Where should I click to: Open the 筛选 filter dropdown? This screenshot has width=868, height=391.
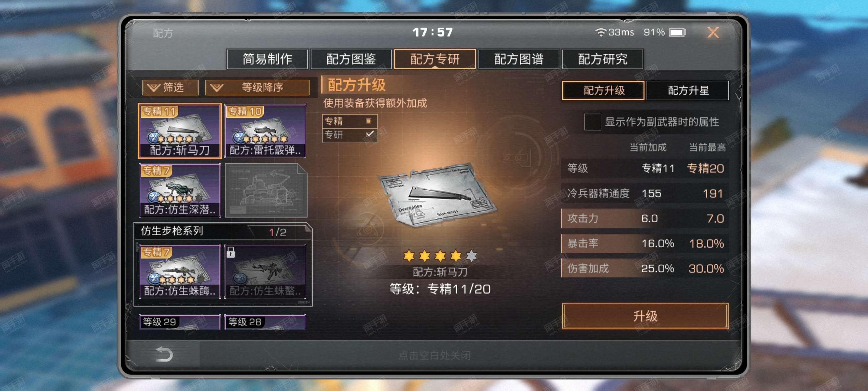(x=170, y=88)
